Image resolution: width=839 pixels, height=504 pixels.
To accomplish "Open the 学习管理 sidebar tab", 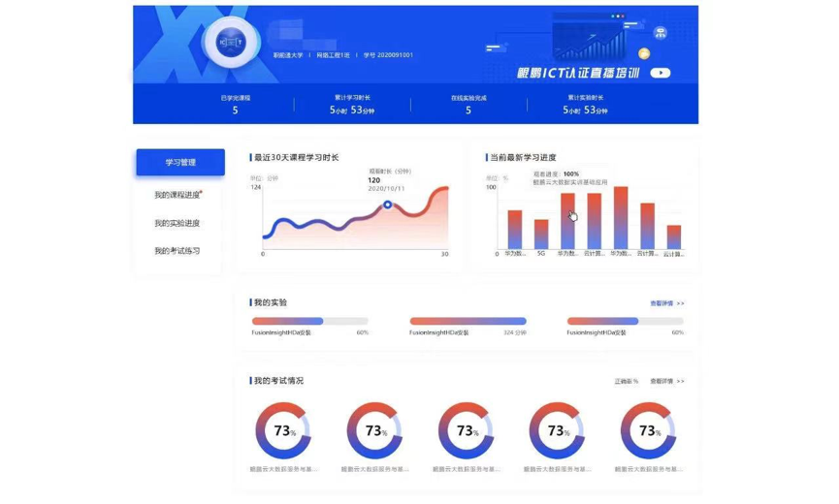I will [180, 162].
